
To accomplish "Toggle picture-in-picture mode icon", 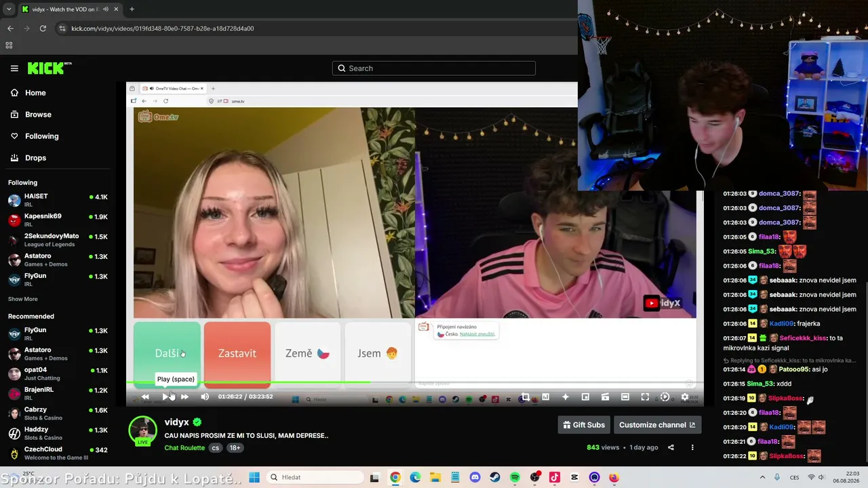I will (585, 397).
